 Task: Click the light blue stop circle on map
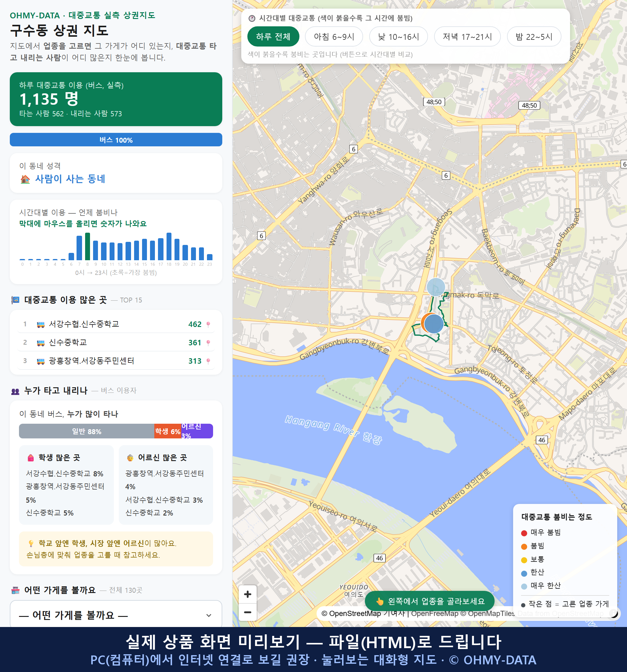click(436, 287)
